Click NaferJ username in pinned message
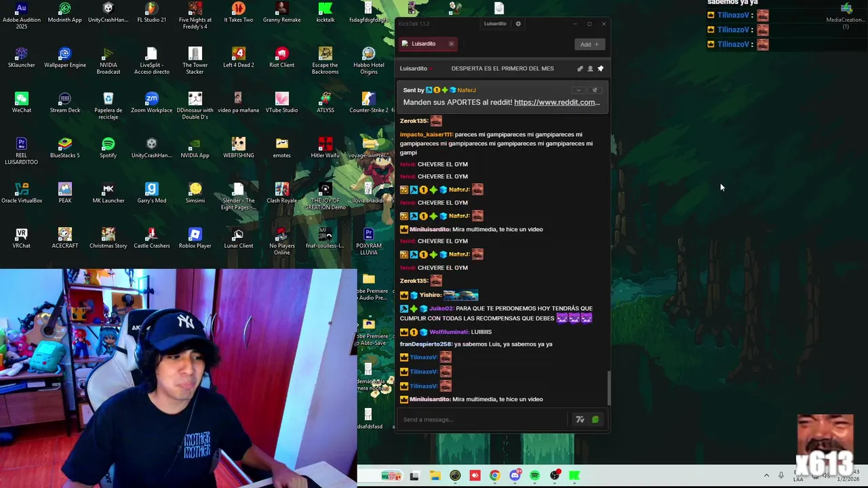The width and height of the screenshot is (868, 488). [467, 90]
